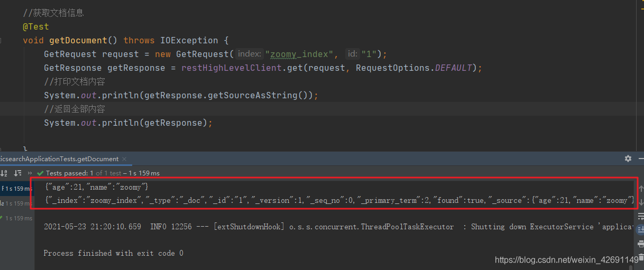Viewport: 644px width, 270px height.
Task: Click the //打印文档内容 comment
Action: pos(75,81)
